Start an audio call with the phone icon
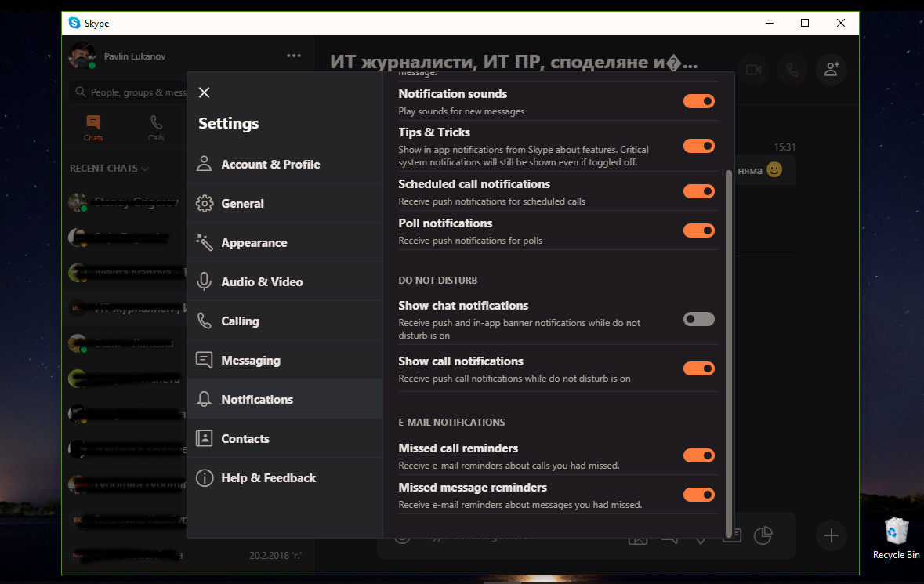The height and width of the screenshot is (584, 924). [792, 70]
